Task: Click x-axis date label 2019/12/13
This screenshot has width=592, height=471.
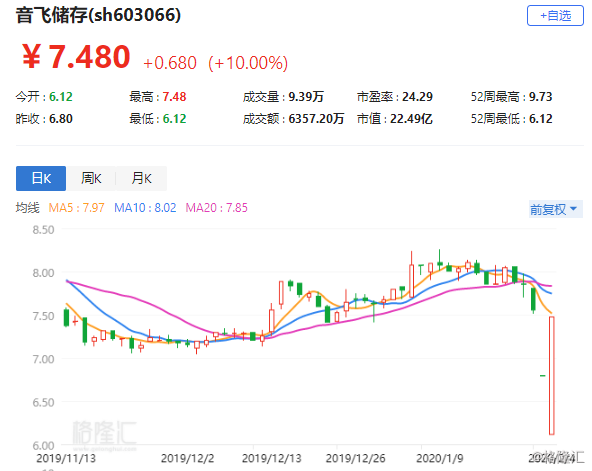Action: pyautogui.click(x=271, y=458)
